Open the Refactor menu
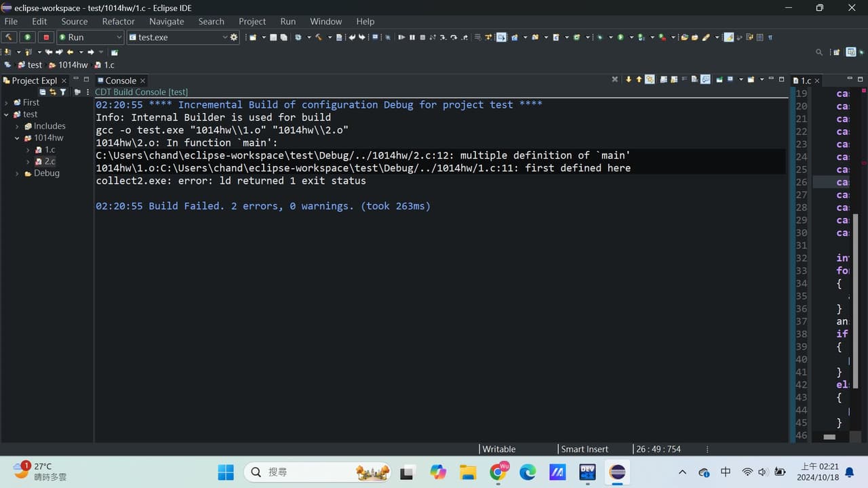Screen dimensions: 868x488 118,22
